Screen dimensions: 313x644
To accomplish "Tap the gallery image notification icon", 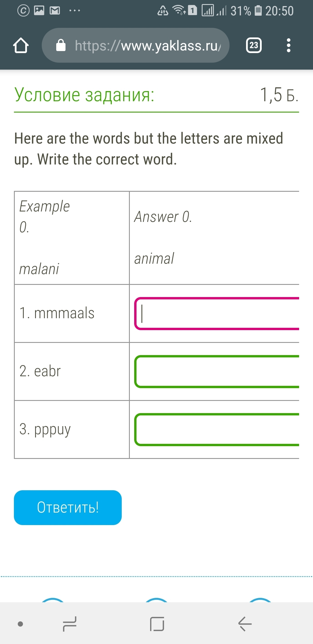I will [x=39, y=11].
